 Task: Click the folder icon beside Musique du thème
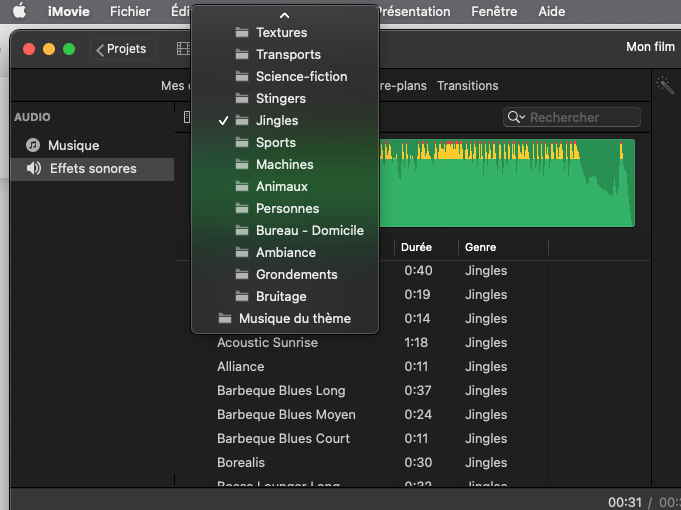[x=225, y=319]
